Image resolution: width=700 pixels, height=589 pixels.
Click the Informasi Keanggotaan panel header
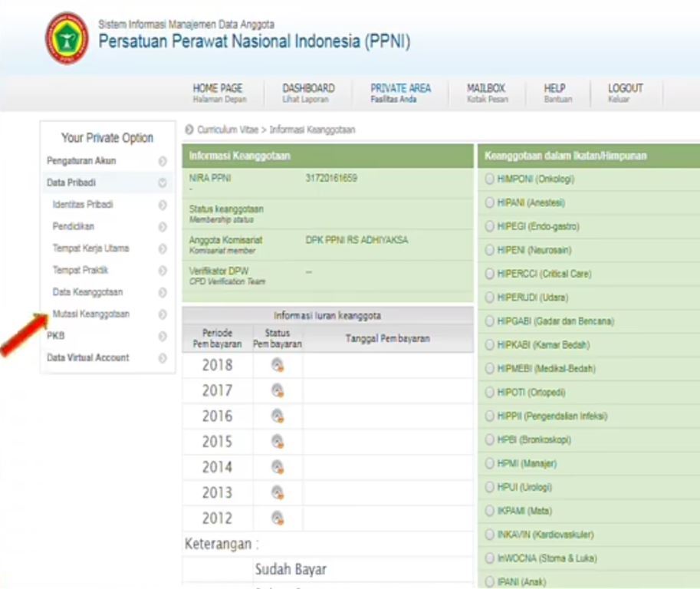coord(327,156)
